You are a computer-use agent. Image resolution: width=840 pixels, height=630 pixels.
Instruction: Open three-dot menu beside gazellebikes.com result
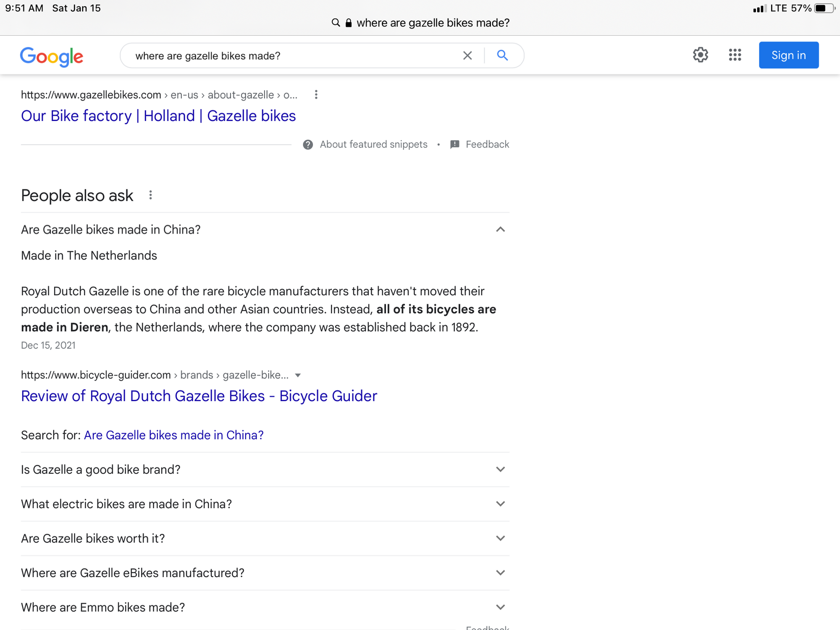[316, 95]
